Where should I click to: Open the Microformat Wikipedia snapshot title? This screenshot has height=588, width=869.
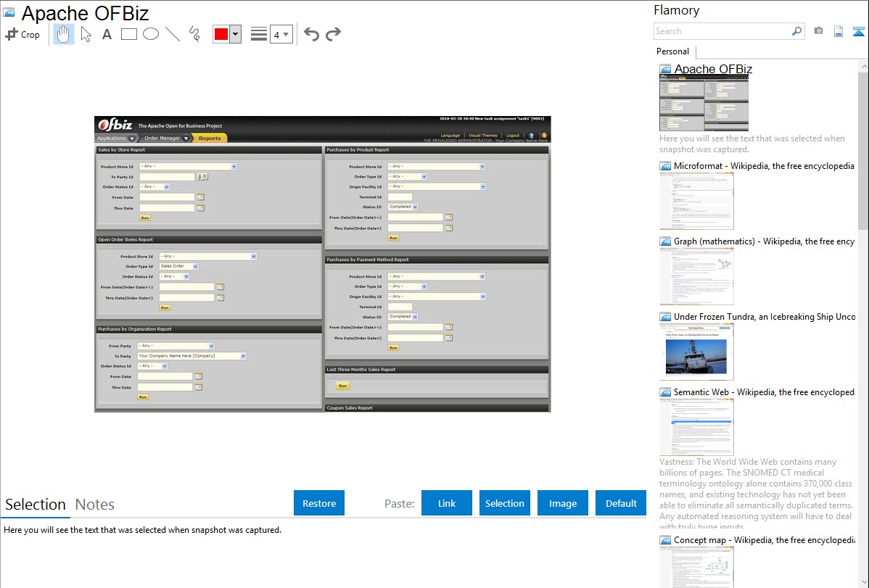pyautogui.click(x=764, y=166)
